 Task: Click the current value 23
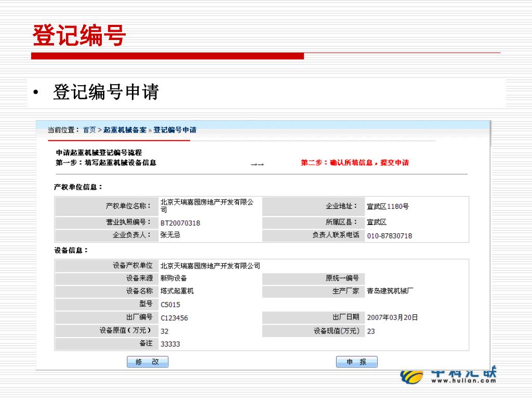(371, 331)
